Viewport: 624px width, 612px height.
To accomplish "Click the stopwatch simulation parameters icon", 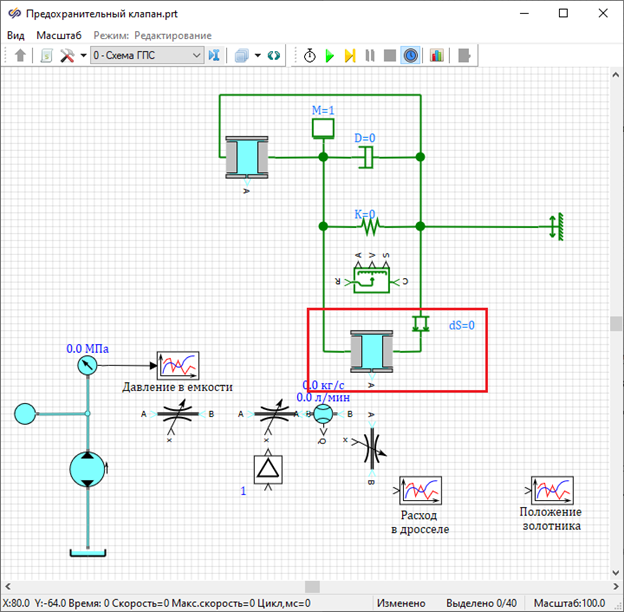I will (x=309, y=56).
